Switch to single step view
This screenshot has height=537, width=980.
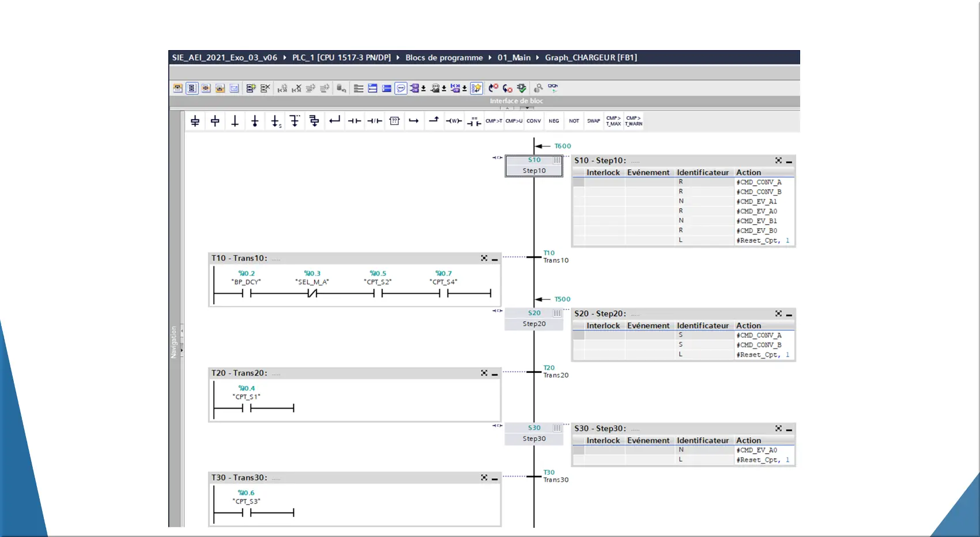(x=206, y=88)
